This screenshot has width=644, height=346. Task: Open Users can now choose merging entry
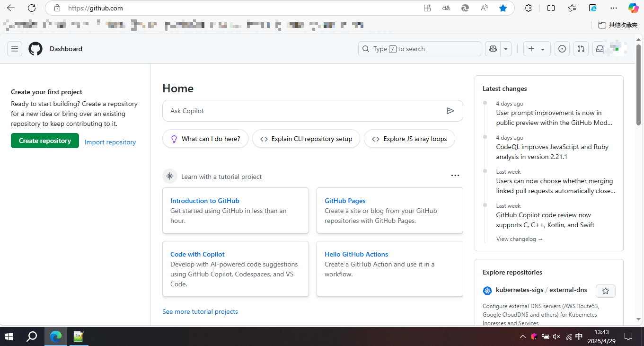click(x=556, y=186)
